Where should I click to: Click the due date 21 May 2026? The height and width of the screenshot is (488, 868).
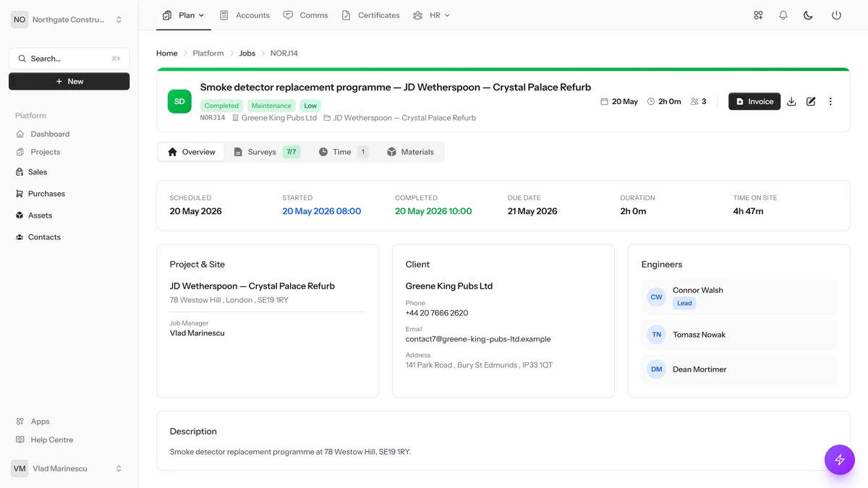point(532,211)
